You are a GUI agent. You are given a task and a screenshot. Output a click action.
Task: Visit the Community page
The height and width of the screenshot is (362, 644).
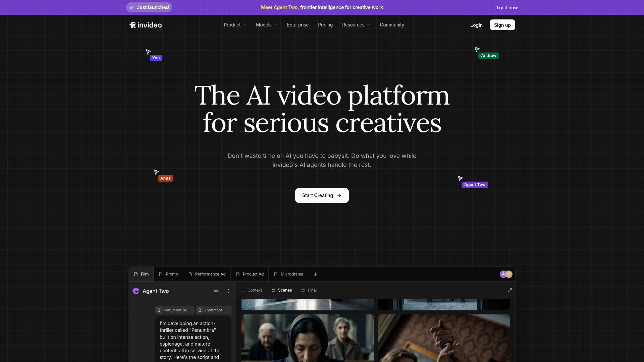coord(392,25)
